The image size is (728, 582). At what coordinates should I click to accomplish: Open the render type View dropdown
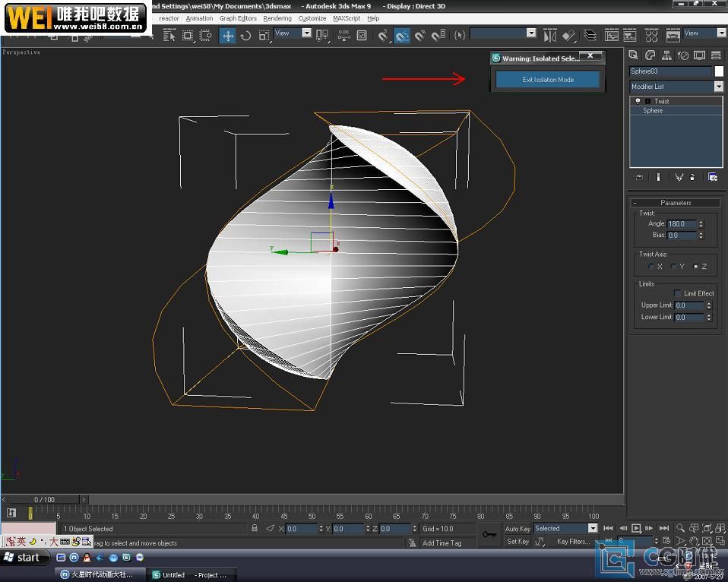[x=705, y=33]
